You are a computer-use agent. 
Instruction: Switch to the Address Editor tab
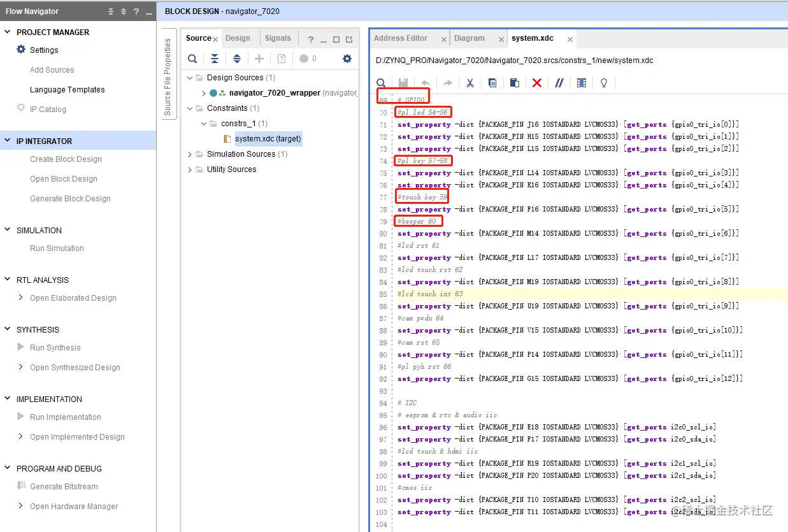[401, 38]
